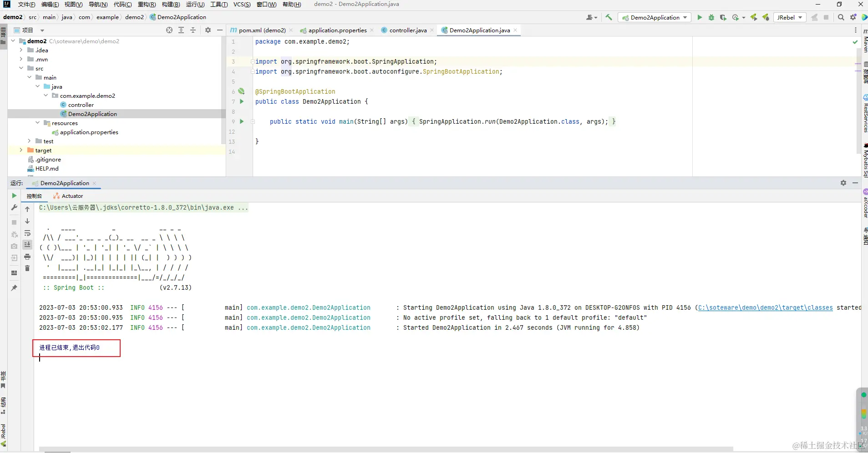This screenshot has width=868, height=453.
Task: Open the RestServices side tool window
Action: [865, 114]
